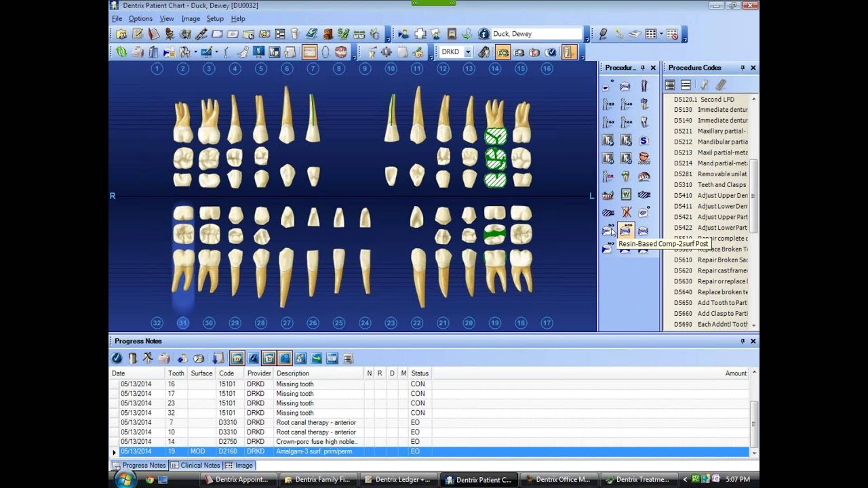Select tooth number 8 at top
Viewport: 868px width, 488px height.
[x=339, y=68]
